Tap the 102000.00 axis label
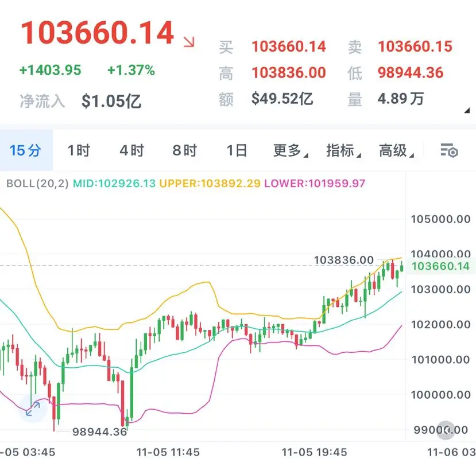Screen dimensions: 476x459 (440, 325)
